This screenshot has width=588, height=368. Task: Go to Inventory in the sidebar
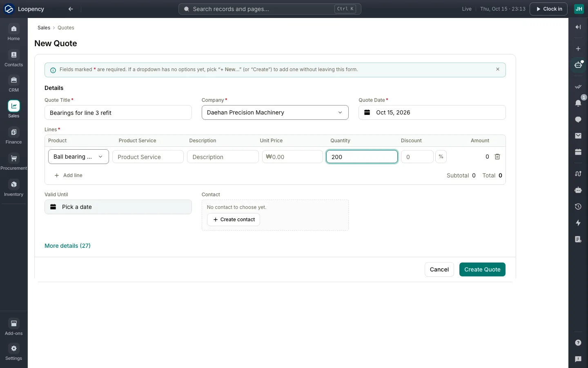(13, 188)
